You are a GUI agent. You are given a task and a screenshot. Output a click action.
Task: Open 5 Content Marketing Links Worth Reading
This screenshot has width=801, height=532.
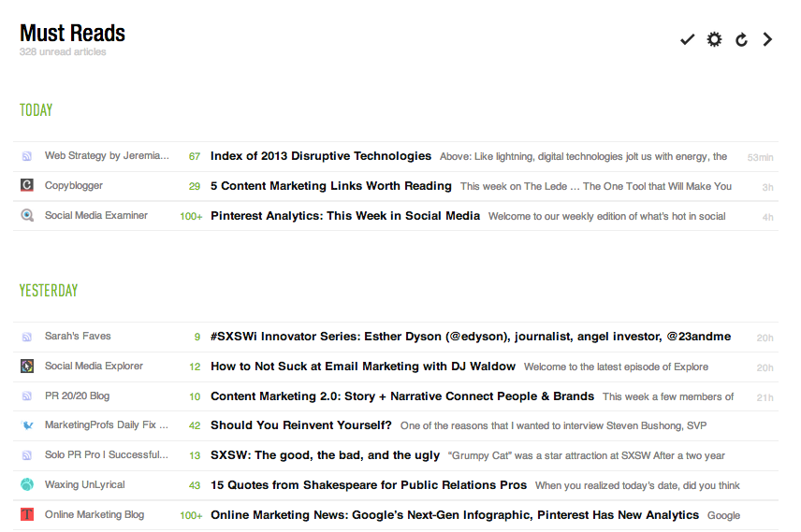coord(331,186)
